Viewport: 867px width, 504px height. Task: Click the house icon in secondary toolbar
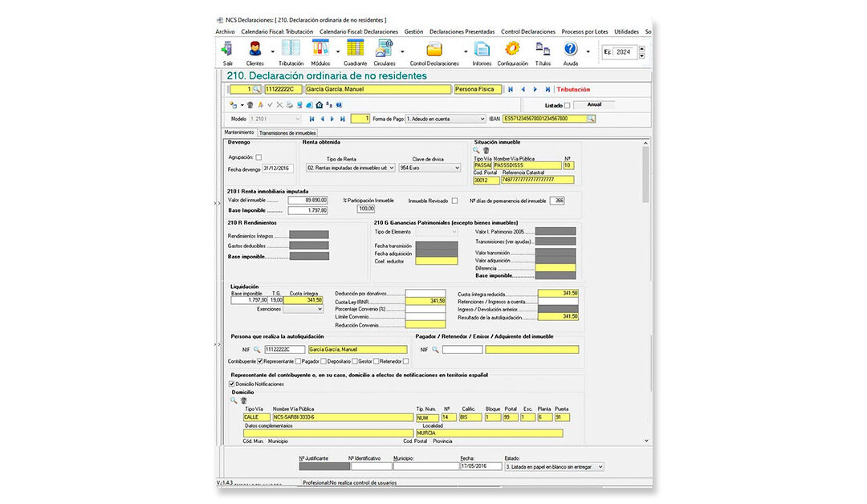tap(319, 105)
